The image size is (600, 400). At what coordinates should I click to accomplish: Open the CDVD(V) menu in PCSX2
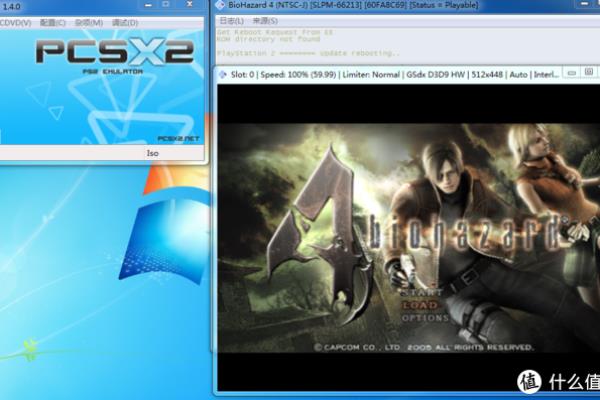15,23
